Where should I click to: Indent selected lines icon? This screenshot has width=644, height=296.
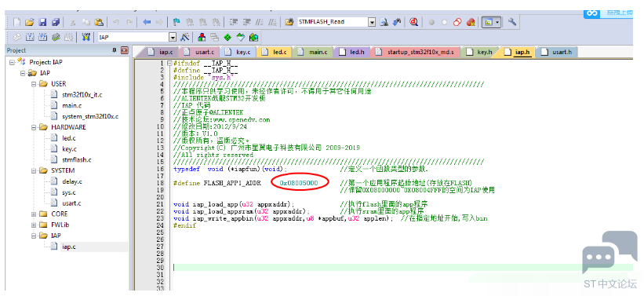234,22
